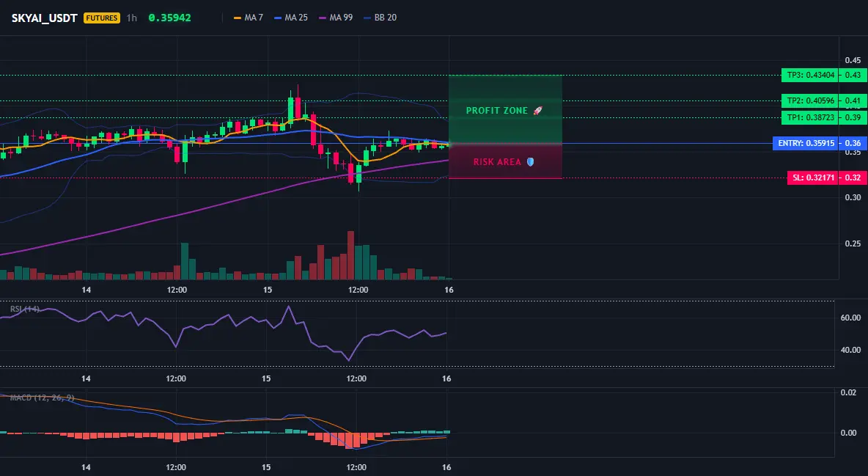Click the green 0.39 axis price tag

click(x=853, y=117)
